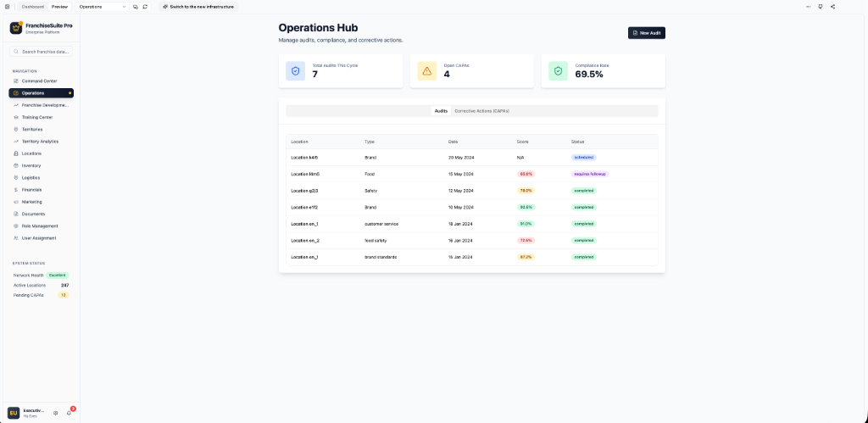Click the Active Locations value 247
Image resolution: width=868 pixels, height=423 pixels.
pyautogui.click(x=64, y=285)
